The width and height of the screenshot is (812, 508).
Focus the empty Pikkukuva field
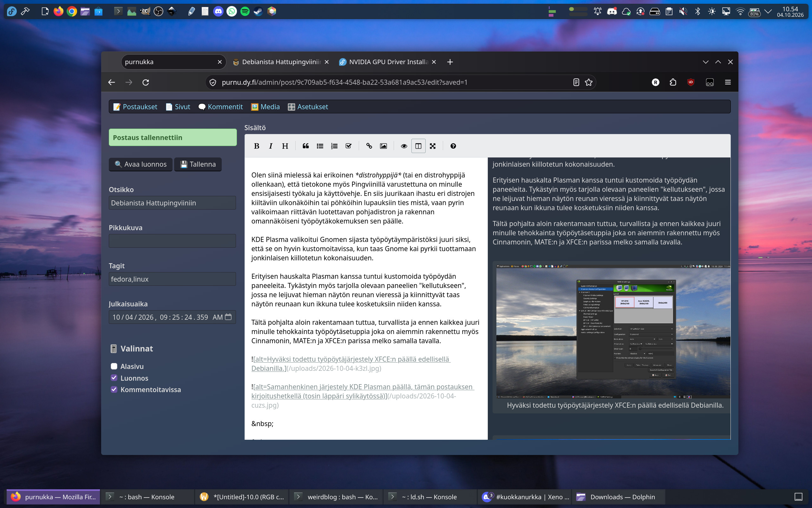172,241
